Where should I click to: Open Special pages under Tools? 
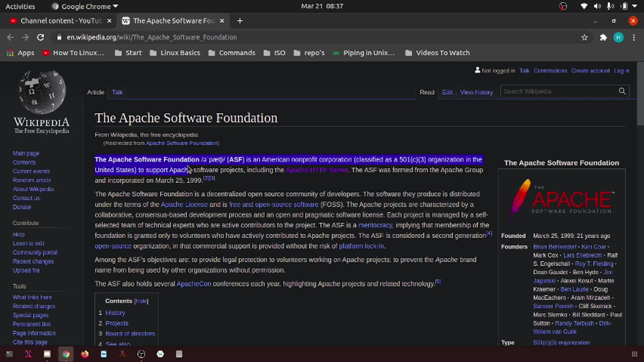click(31, 315)
